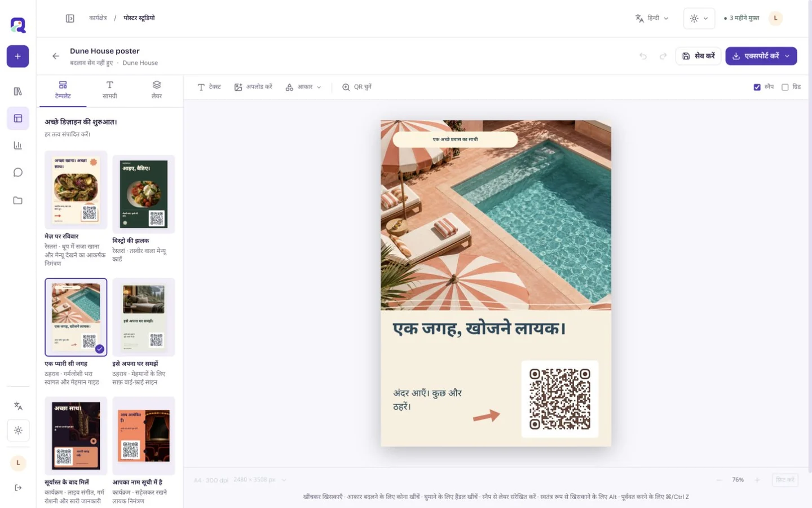Click the सेव करें button

coord(698,56)
